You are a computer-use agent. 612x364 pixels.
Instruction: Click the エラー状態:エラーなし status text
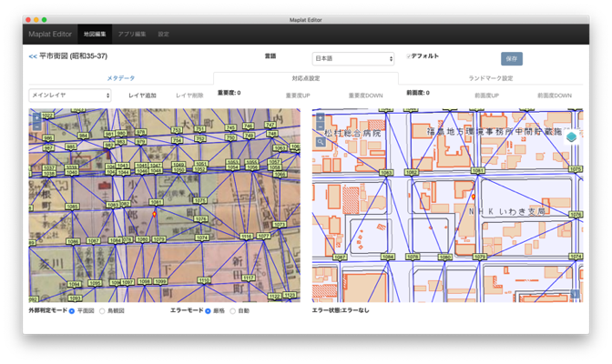(x=341, y=310)
